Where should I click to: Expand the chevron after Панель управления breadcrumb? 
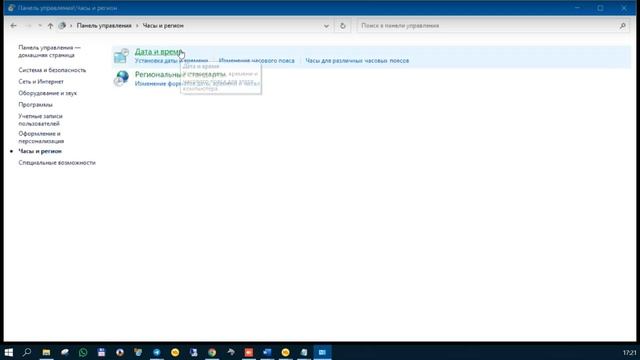pyautogui.click(x=137, y=26)
